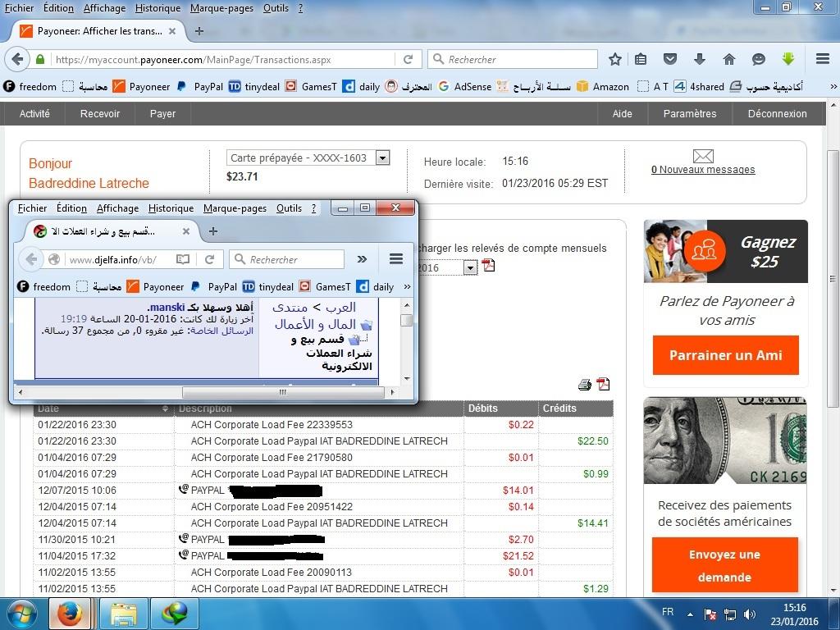Click the Gagnez $25 referral banner image
Viewport: 840px width, 630px height.
point(725,251)
